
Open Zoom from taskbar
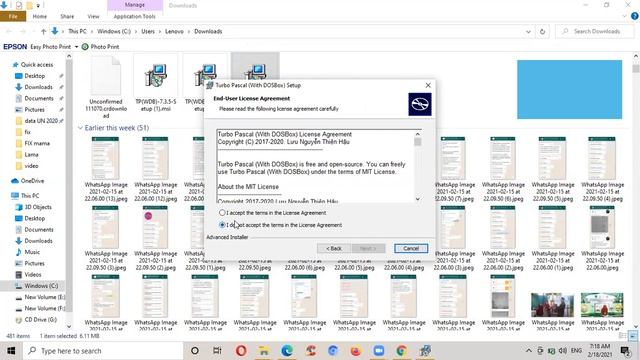(378, 351)
